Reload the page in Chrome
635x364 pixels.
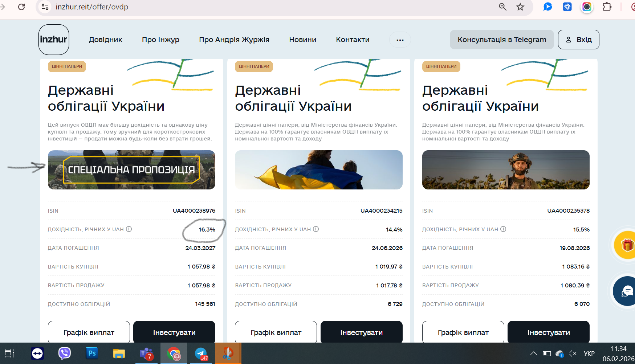[21, 7]
